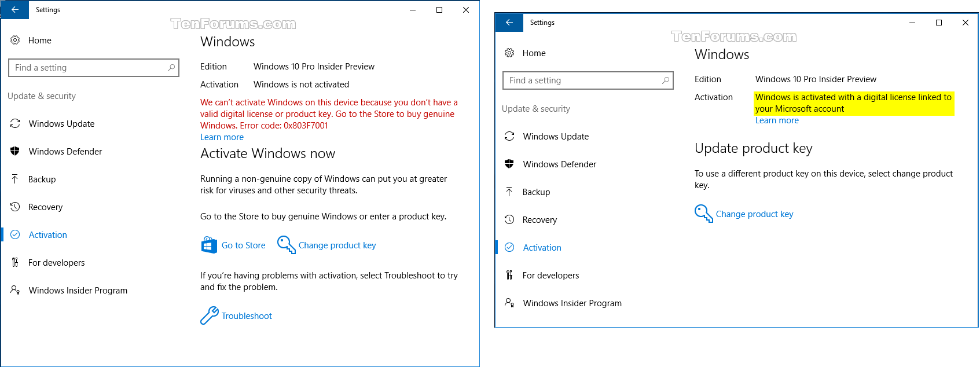
Task: Click the Store bag icon
Action: [x=209, y=245]
